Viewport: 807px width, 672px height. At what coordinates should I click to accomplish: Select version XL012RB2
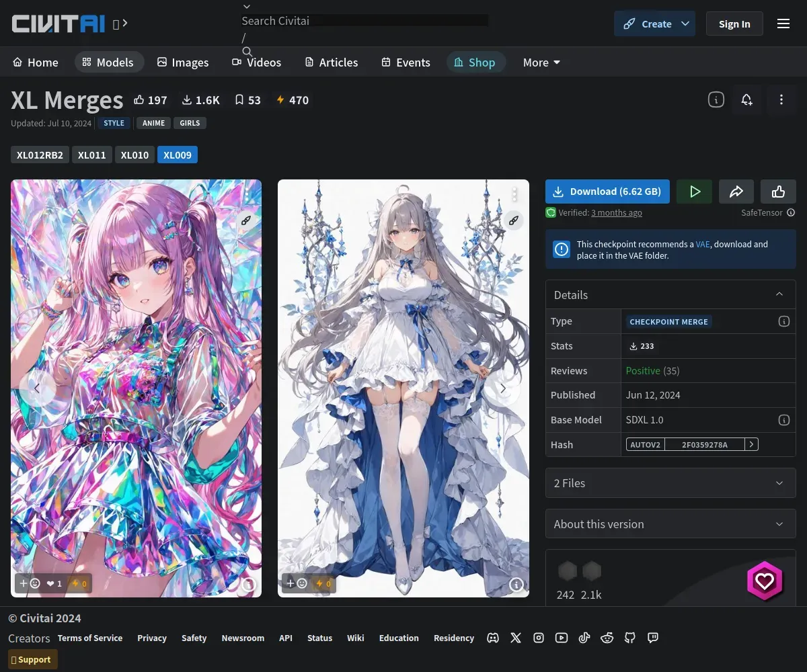40,155
